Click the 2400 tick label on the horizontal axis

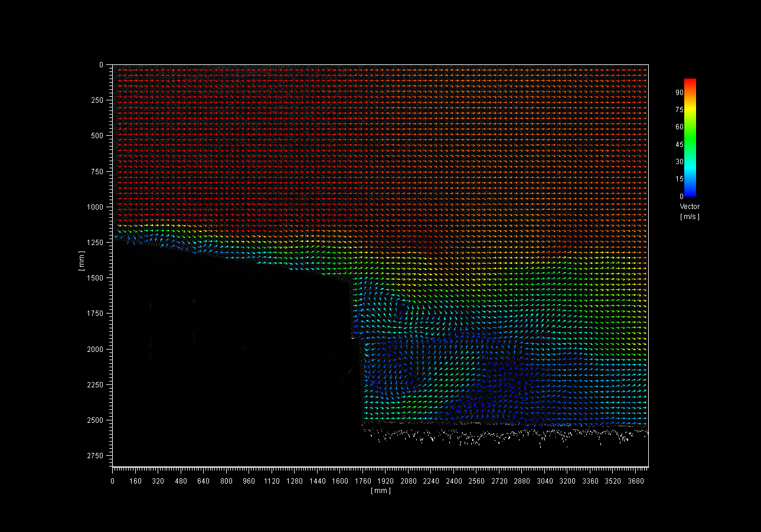pos(453,481)
